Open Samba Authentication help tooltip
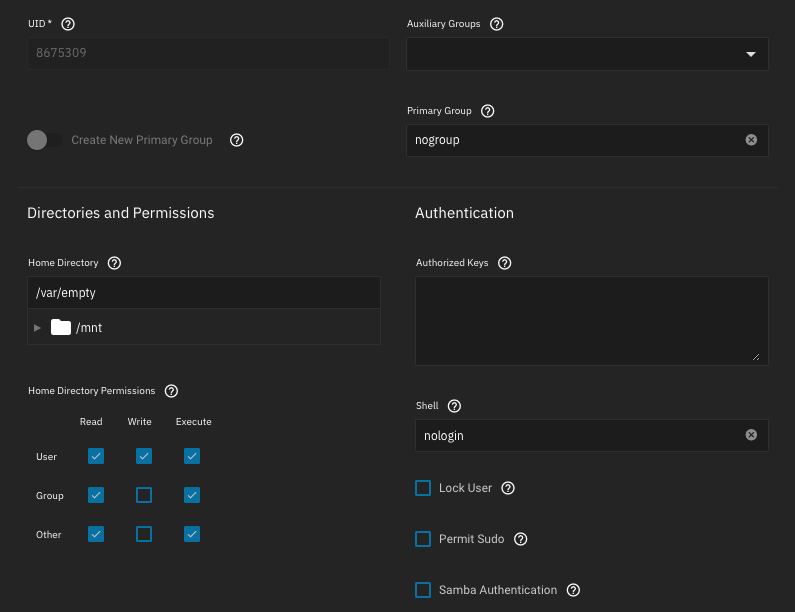Screen dimensions: 795x612 click(x=573, y=590)
